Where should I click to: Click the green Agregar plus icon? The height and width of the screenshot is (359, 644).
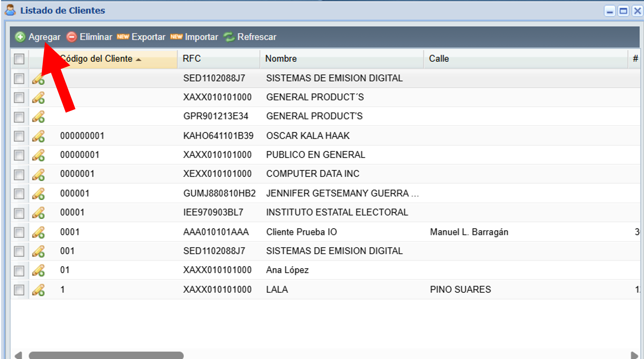pyautogui.click(x=20, y=37)
